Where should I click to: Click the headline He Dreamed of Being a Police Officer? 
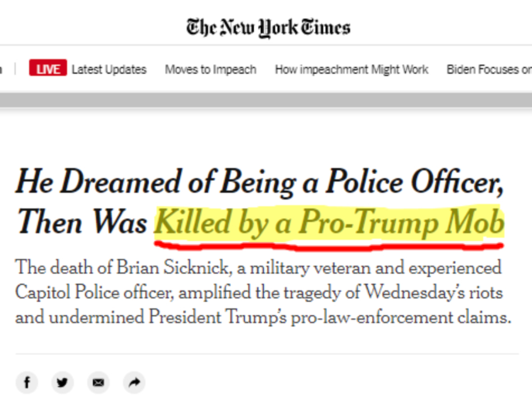[x=260, y=183]
